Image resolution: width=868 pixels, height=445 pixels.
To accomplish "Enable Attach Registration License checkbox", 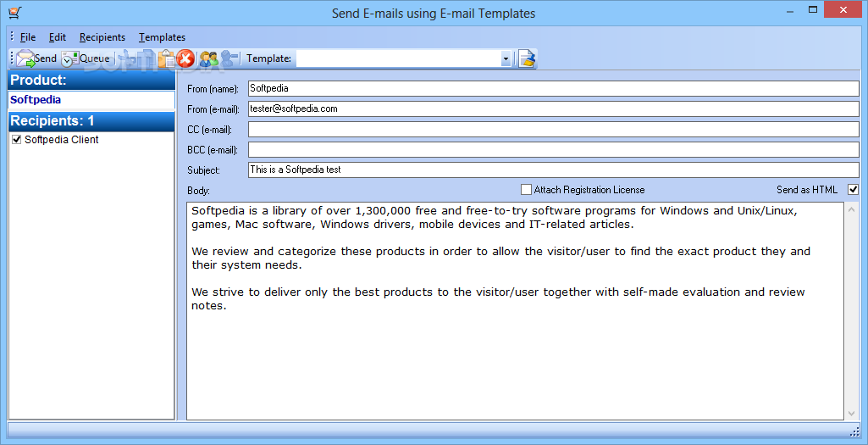I will (526, 190).
